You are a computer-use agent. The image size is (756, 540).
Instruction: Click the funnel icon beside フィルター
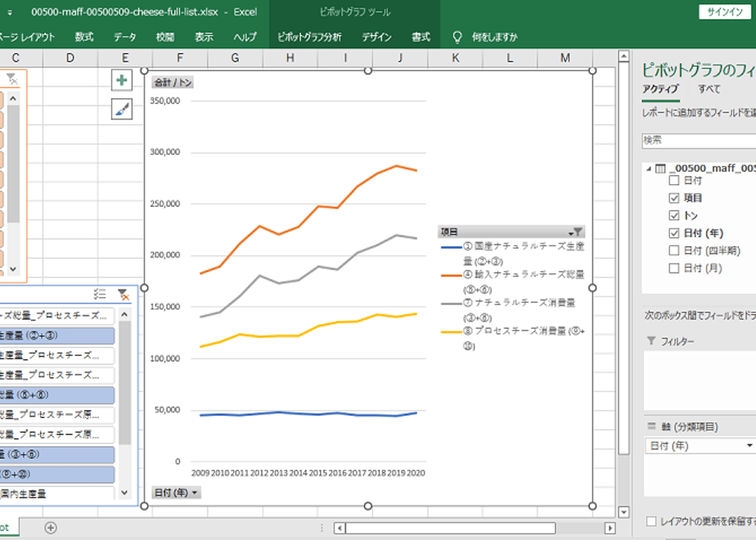click(651, 341)
